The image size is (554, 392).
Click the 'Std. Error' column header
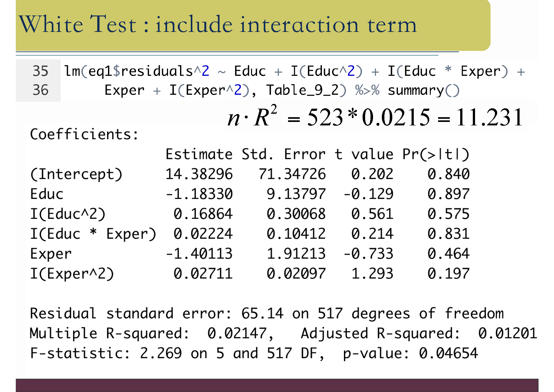click(x=283, y=154)
